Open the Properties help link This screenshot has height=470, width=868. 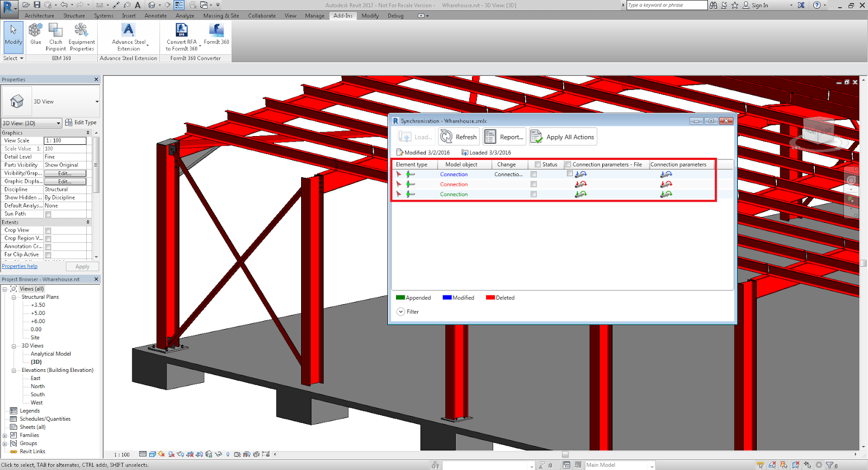[20, 266]
